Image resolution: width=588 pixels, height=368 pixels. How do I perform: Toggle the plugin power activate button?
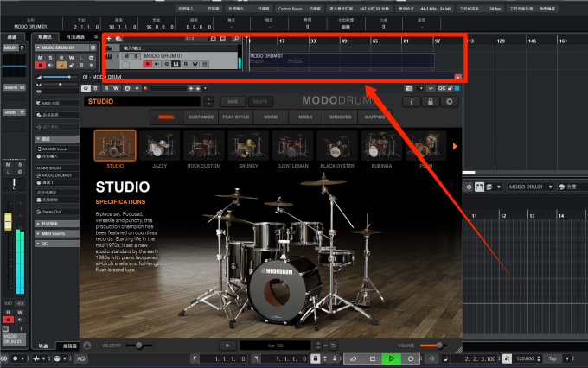click(x=86, y=88)
